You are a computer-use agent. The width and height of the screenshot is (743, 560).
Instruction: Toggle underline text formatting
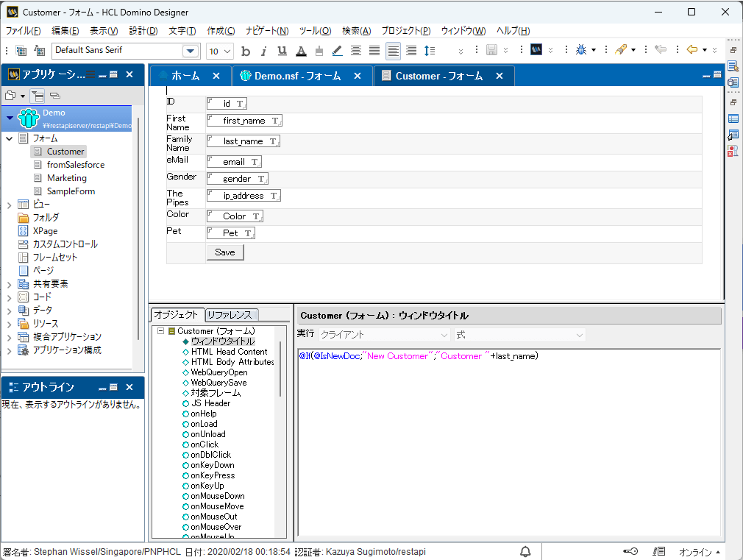[x=282, y=51]
